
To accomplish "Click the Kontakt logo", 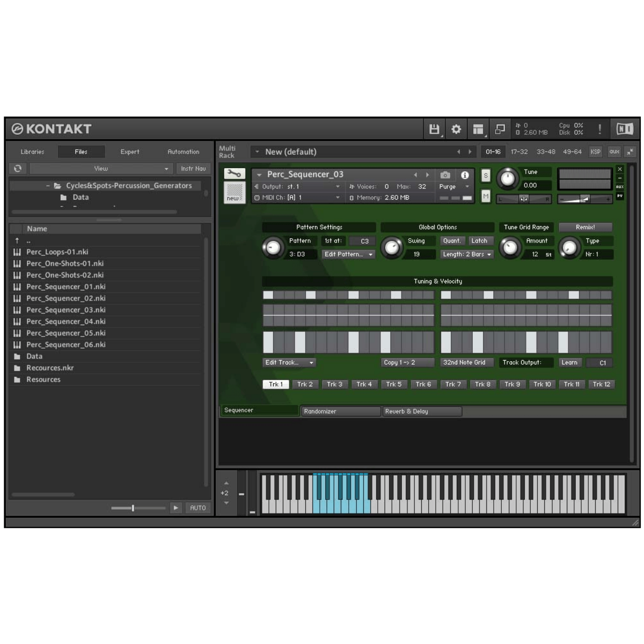I will pyautogui.click(x=52, y=129).
